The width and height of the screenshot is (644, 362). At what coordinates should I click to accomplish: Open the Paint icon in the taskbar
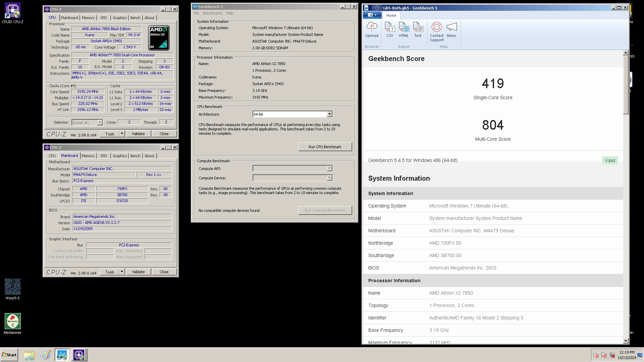pyautogui.click(x=45, y=355)
